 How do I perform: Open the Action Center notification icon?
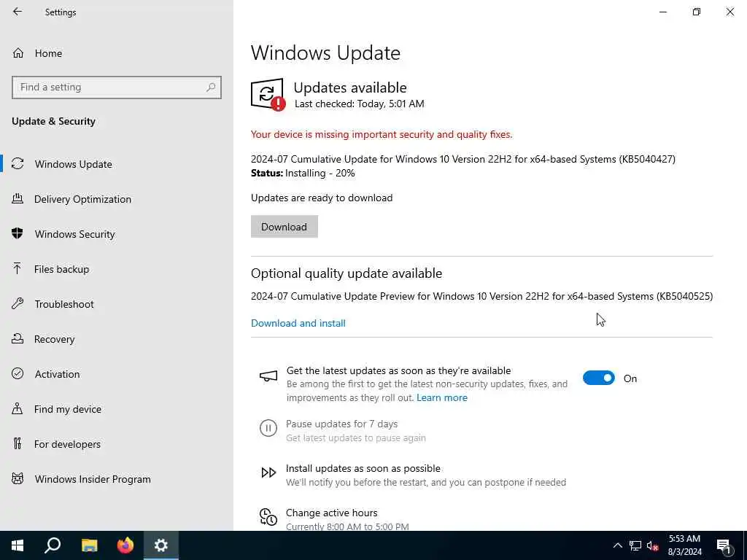pos(724,545)
